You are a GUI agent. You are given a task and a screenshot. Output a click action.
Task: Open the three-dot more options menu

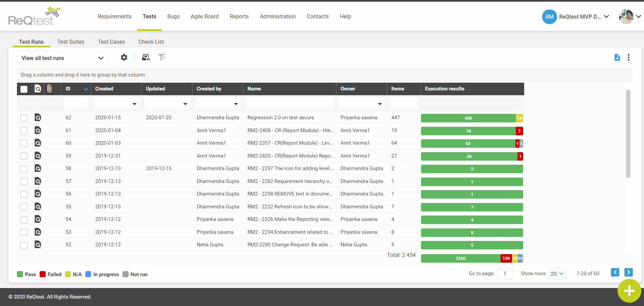[628, 58]
